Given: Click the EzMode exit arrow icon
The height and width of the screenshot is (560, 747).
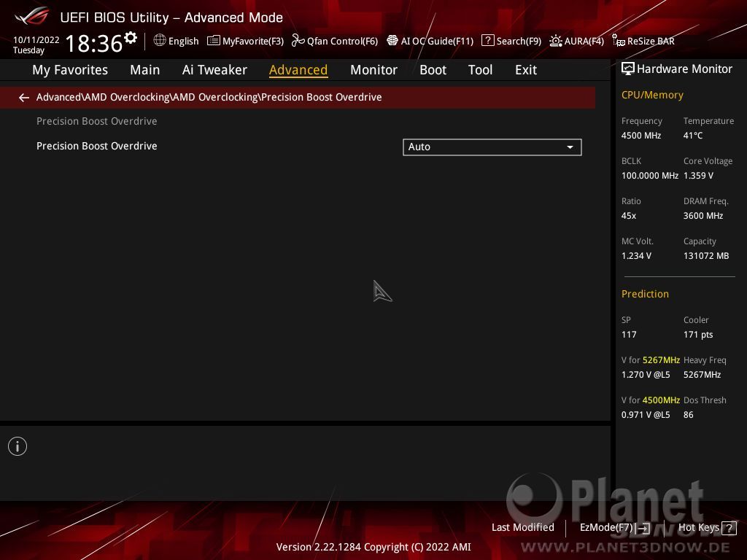Looking at the screenshot, I should tap(643, 528).
